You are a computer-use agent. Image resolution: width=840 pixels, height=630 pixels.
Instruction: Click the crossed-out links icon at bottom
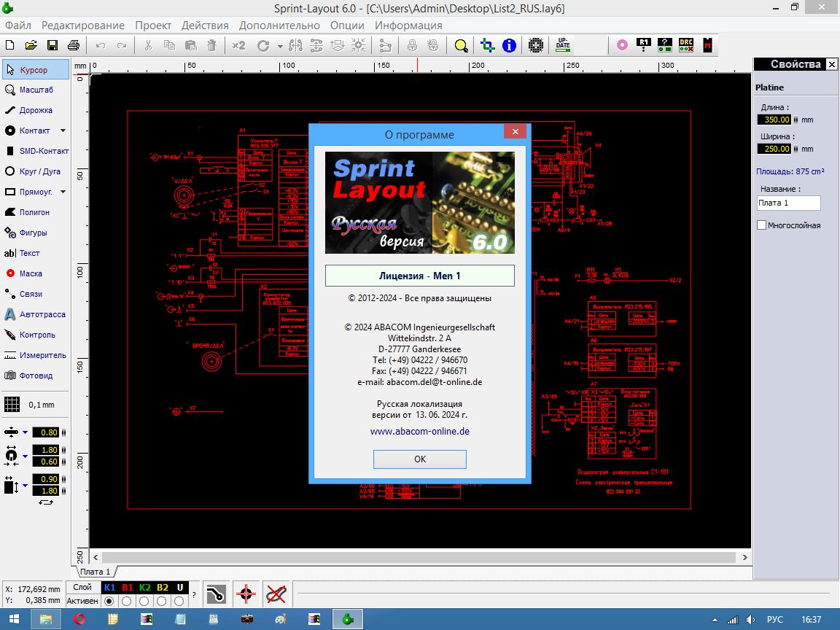pyautogui.click(x=276, y=594)
